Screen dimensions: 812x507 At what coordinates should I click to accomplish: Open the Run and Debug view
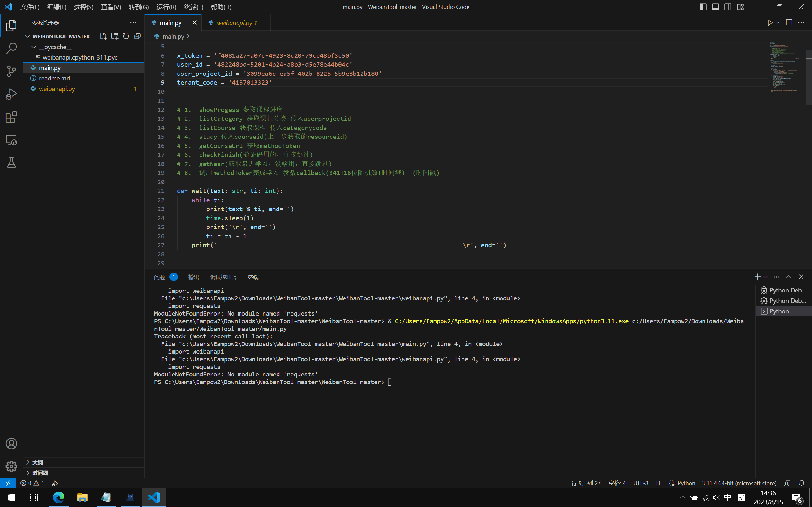coord(11,94)
